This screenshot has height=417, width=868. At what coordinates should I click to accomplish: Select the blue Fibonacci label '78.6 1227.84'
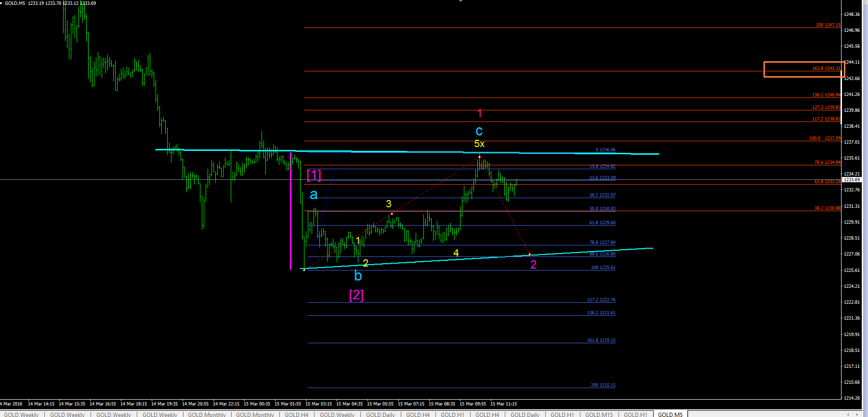coord(603,242)
